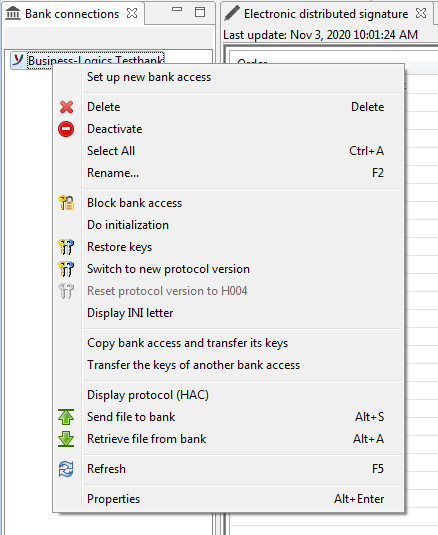The width and height of the screenshot is (438, 535).
Task: Click the blue Refresh arrows icon
Action: [66, 469]
